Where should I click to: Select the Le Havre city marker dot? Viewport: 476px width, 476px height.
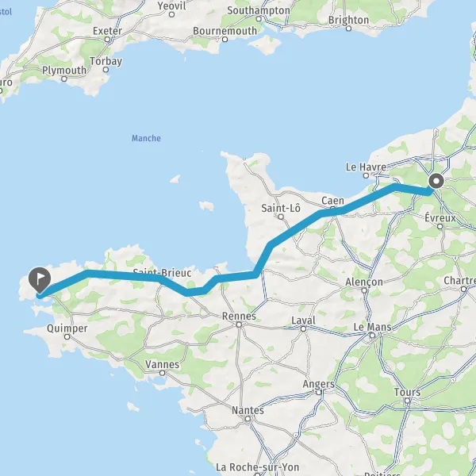click(366, 175)
